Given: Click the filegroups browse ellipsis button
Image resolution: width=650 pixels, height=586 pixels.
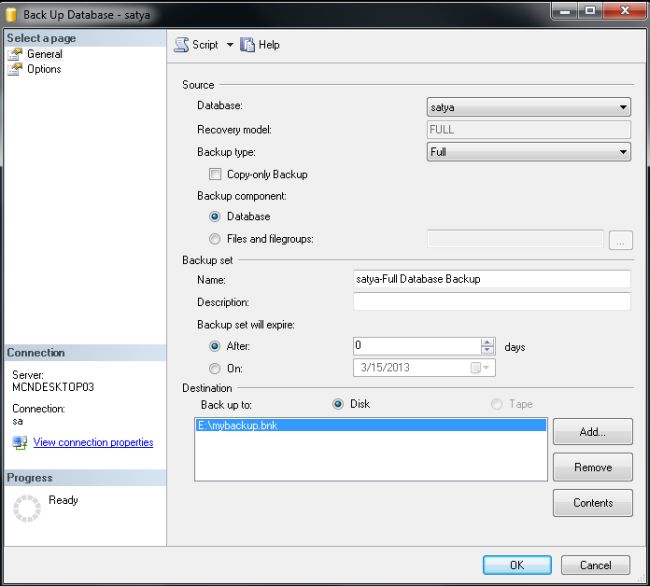Looking at the screenshot, I should click(x=621, y=240).
